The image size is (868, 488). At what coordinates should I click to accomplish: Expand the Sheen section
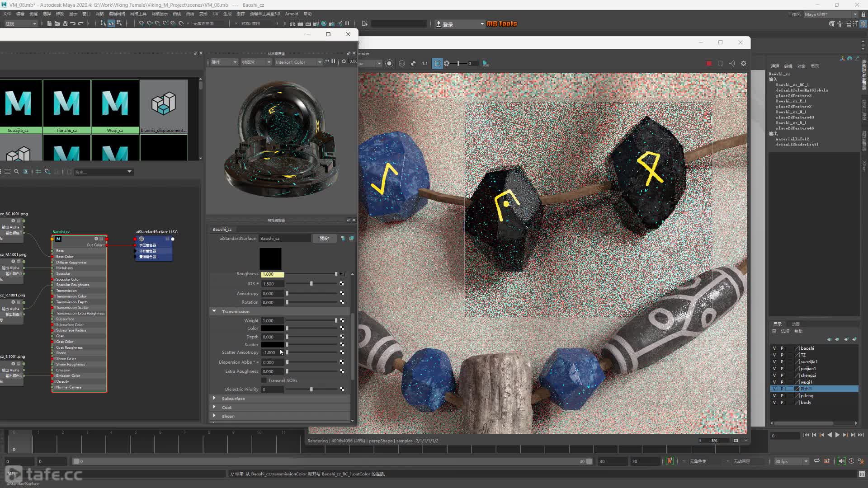pyautogui.click(x=214, y=416)
